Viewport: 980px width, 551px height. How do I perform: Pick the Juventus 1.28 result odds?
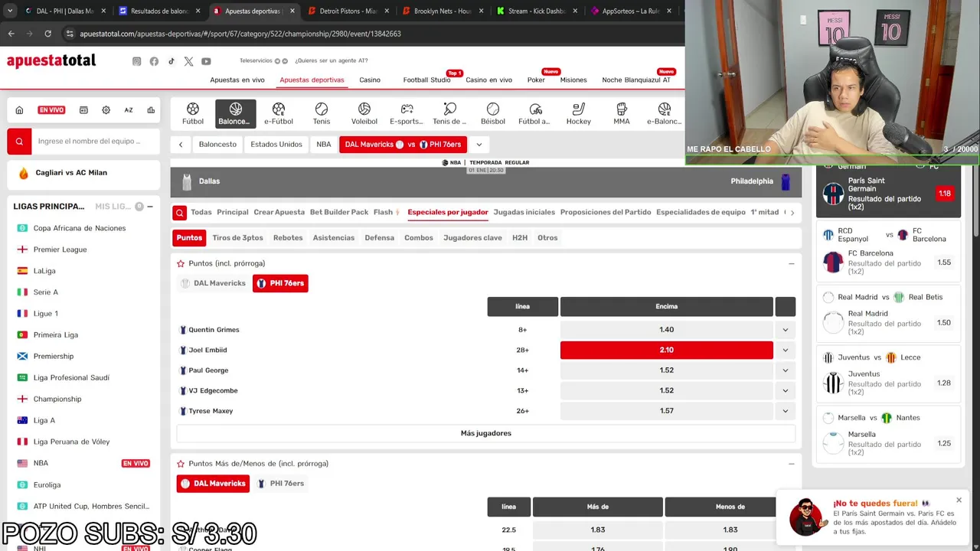[944, 383]
